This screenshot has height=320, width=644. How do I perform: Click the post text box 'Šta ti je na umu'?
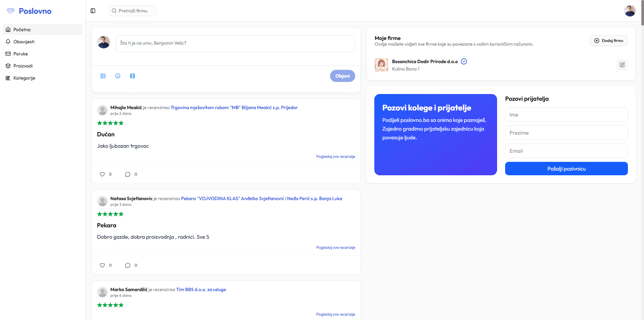pos(235,44)
